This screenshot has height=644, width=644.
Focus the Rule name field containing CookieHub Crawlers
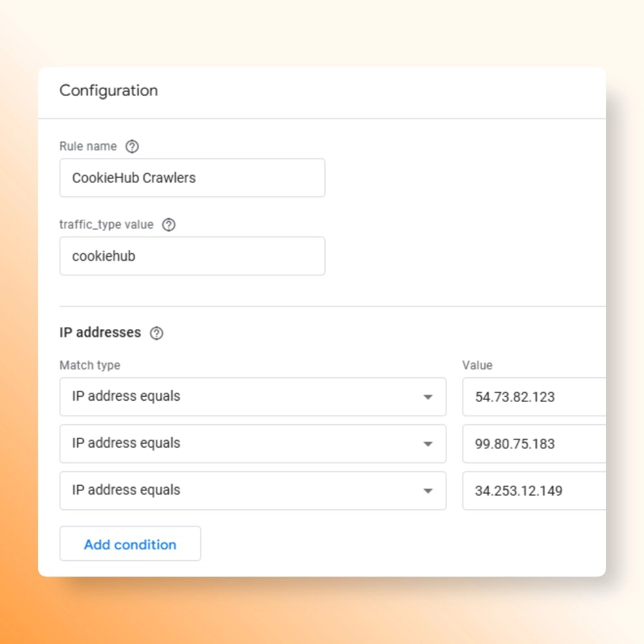click(192, 178)
